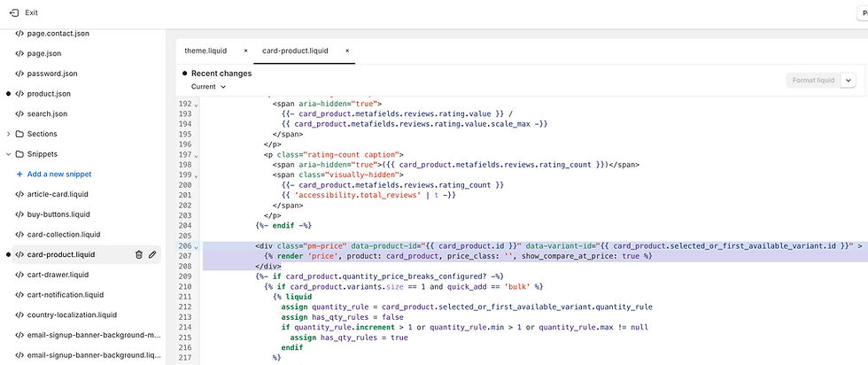Open cart-notification.liquid snippet
This screenshot has height=365, width=868.
[66, 295]
